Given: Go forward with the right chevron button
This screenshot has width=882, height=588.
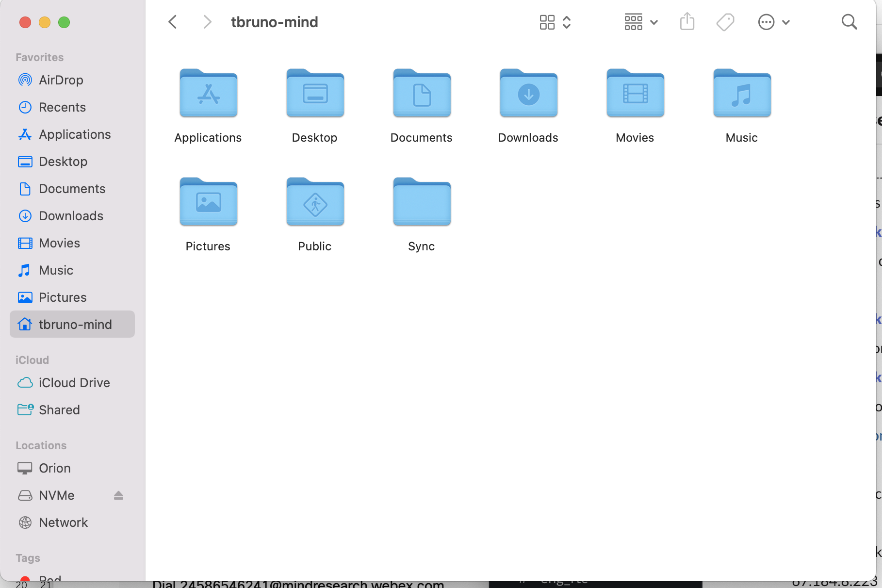Looking at the screenshot, I should click(x=207, y=22).
